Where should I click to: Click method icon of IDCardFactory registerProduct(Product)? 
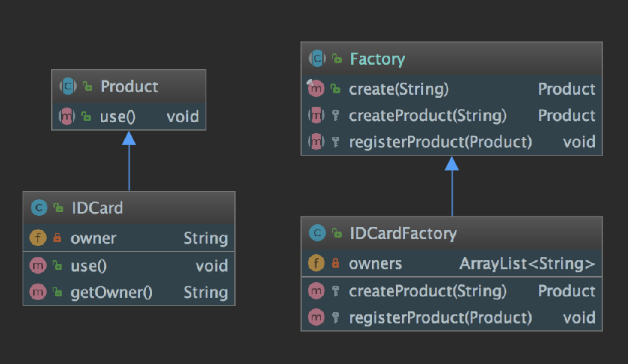click(316, 317)
